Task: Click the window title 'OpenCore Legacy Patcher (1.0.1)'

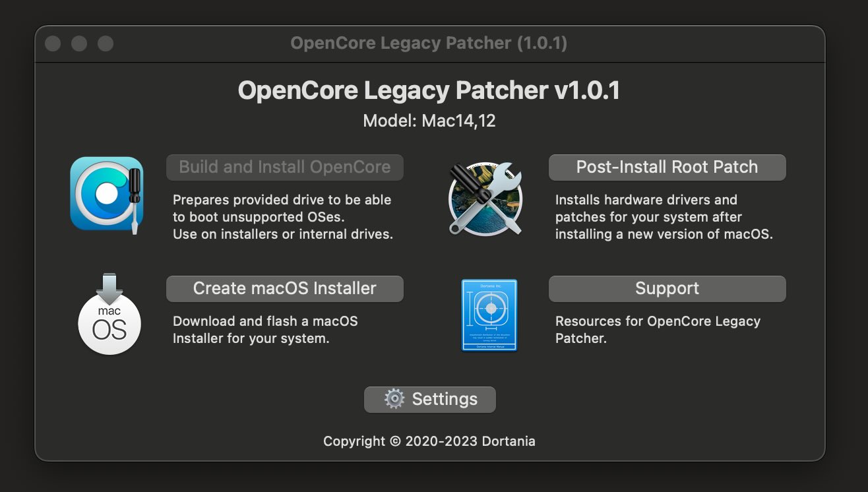Action: click(x=429, y=44)
